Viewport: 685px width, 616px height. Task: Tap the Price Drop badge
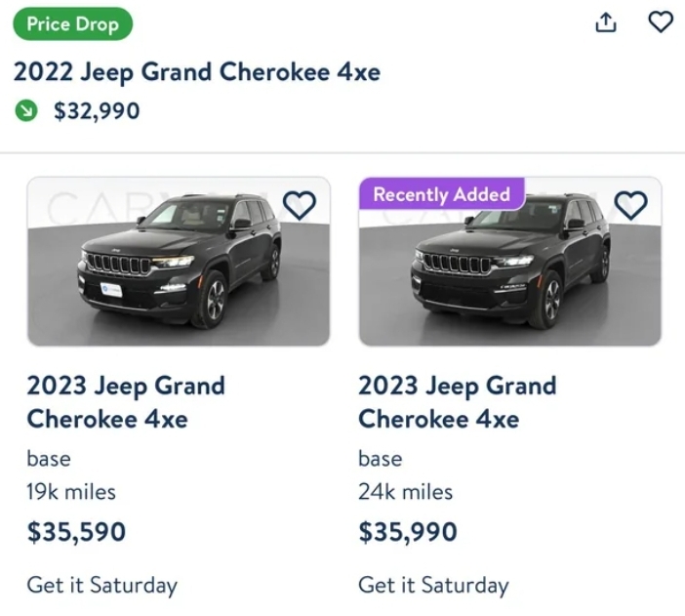point(72,24)
